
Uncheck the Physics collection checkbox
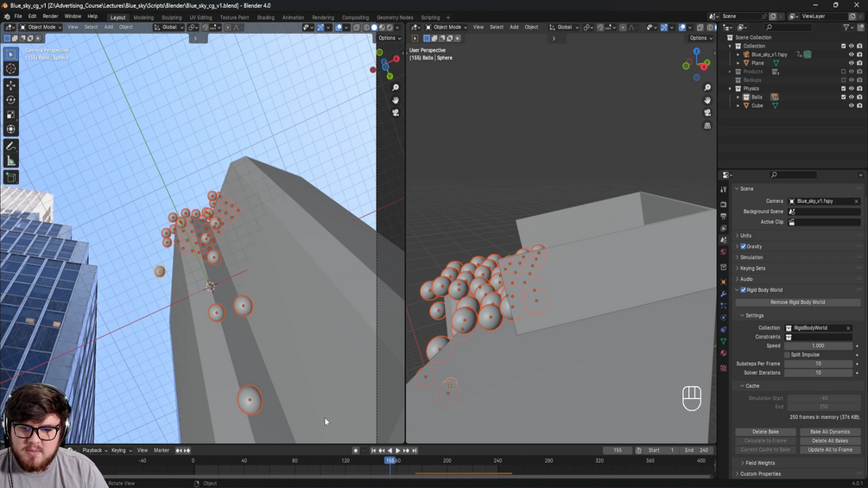click(x=843, y=88)
